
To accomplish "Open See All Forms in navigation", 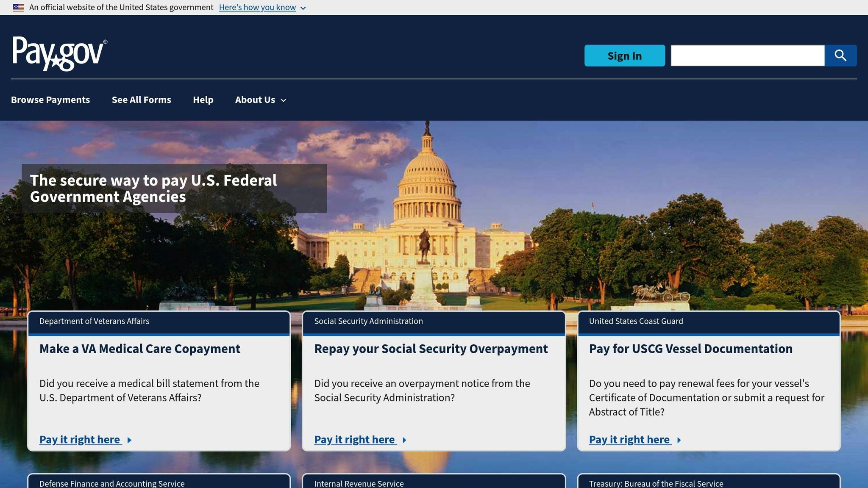I will [x=142, y=100].
